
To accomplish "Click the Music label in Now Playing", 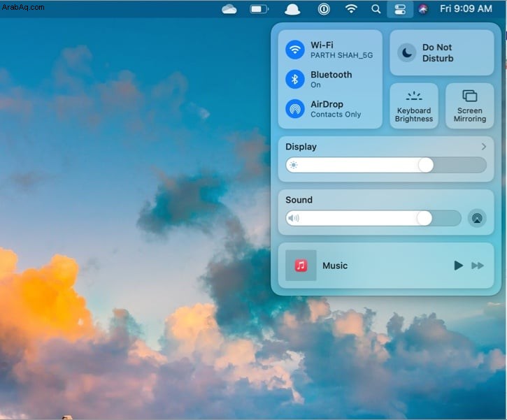I will point(335,266).
